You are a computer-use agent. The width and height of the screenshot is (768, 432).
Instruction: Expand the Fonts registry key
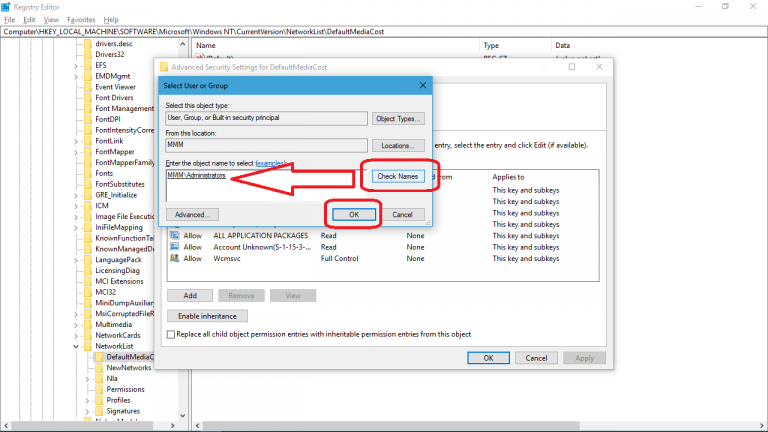point(76,173)
